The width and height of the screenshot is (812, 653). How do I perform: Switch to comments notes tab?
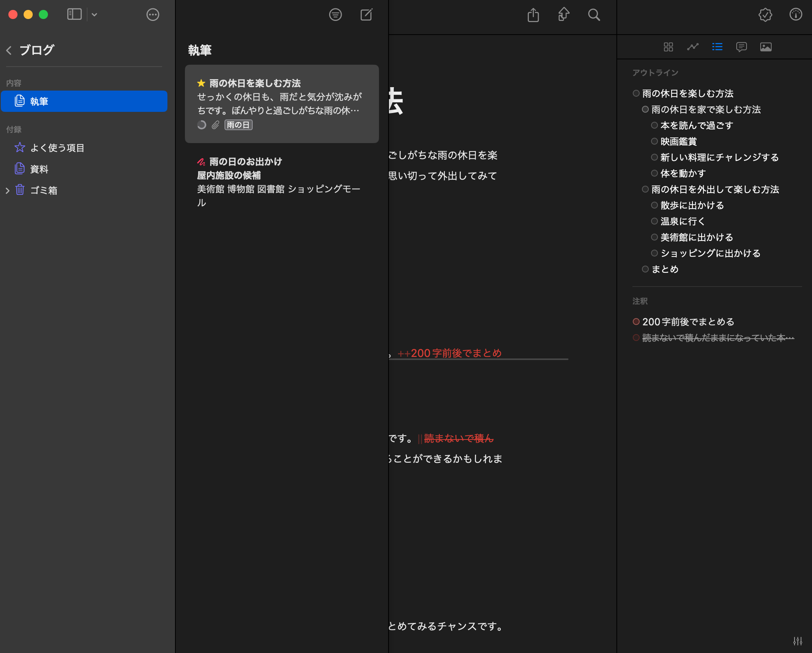(x=742, y=47)
